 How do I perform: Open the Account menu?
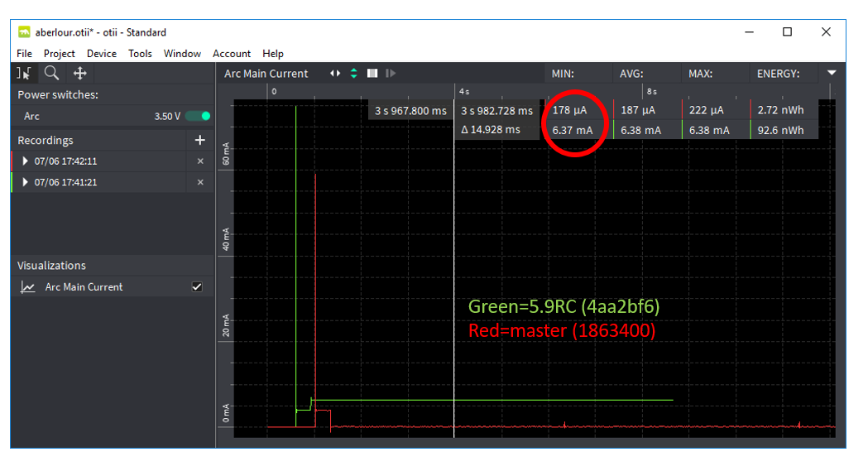tap(232, 54)
